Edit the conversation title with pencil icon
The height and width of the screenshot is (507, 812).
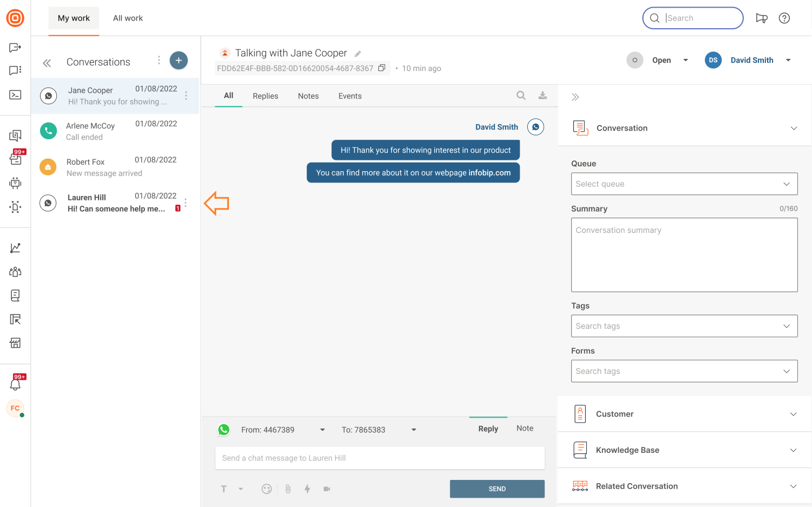358,54
